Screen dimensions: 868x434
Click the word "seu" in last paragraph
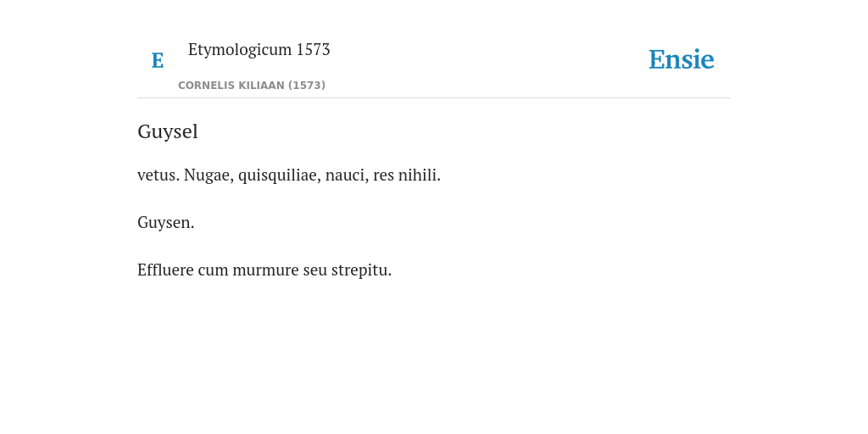(x=315, y=270)
